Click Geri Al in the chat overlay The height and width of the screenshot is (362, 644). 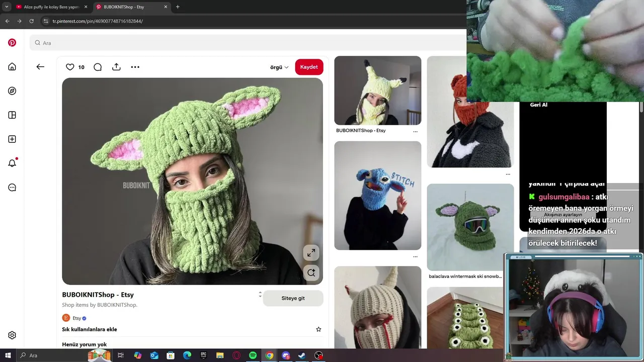click(x=538, y=105)
